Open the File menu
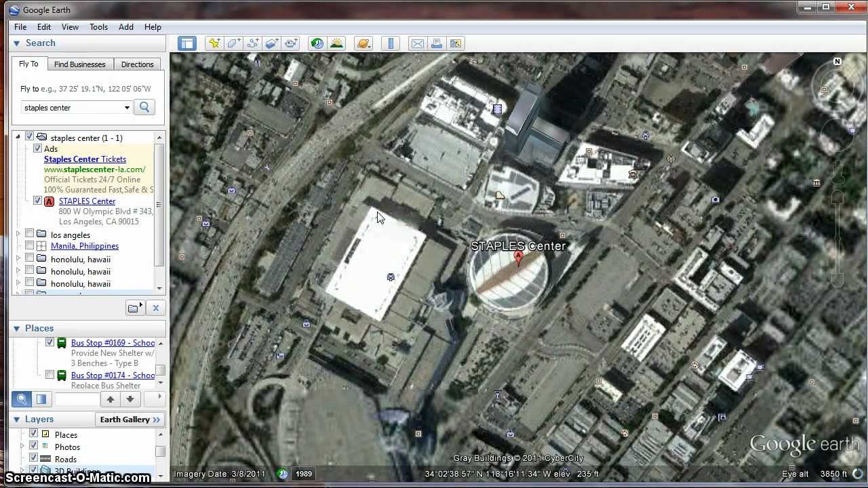Viewport: 868px width, 488px height. coord(20,27)
